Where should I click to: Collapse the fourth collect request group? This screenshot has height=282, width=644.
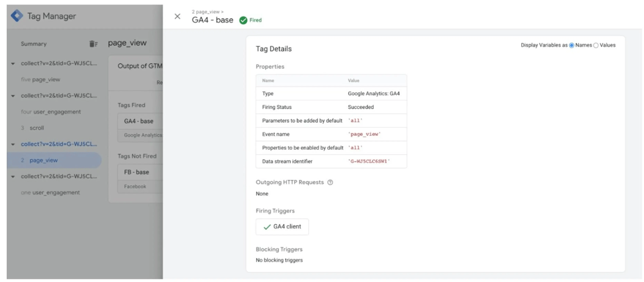pyautogui.click(x=13, y=176)
